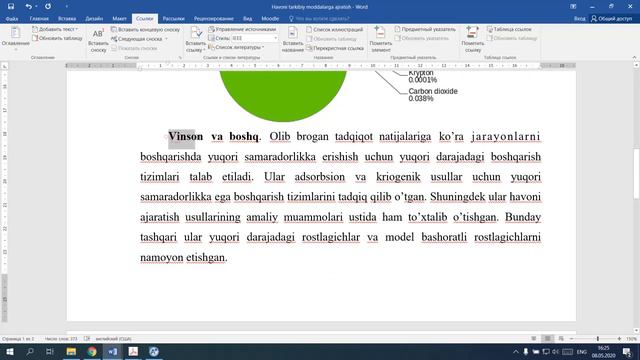This screenshot has height=360, width=640.
Task: Click bold text 'Vinson' in the document
Action: pyautogui.click(x=186, y=136)
